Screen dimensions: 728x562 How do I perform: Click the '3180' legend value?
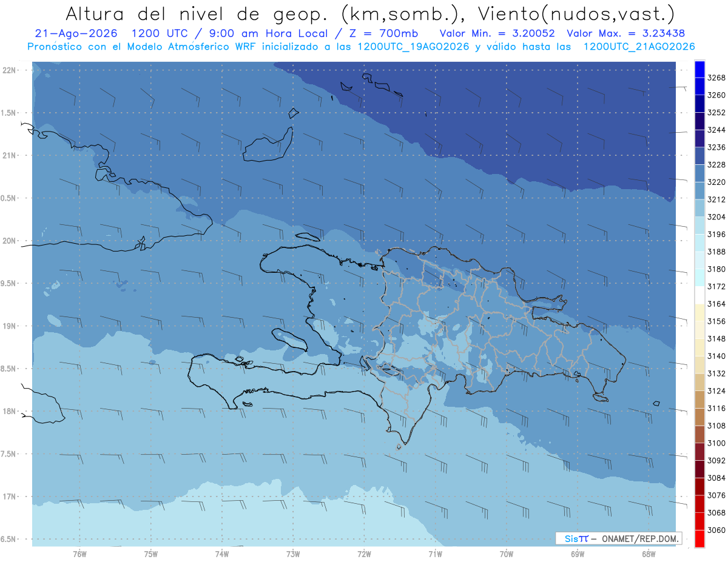(716, 269)
